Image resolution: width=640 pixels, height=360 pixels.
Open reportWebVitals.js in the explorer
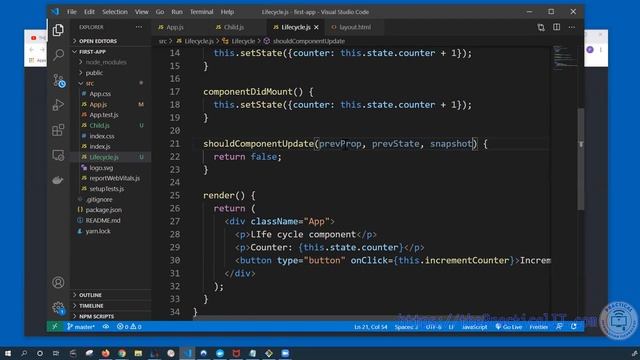pyautogui.click(x=111, y=178)
